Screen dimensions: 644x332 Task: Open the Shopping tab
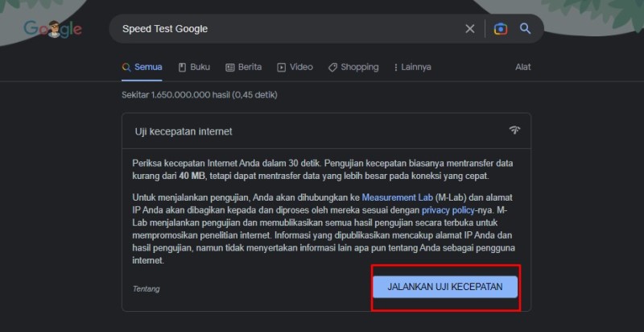click(x=353, y=67)
